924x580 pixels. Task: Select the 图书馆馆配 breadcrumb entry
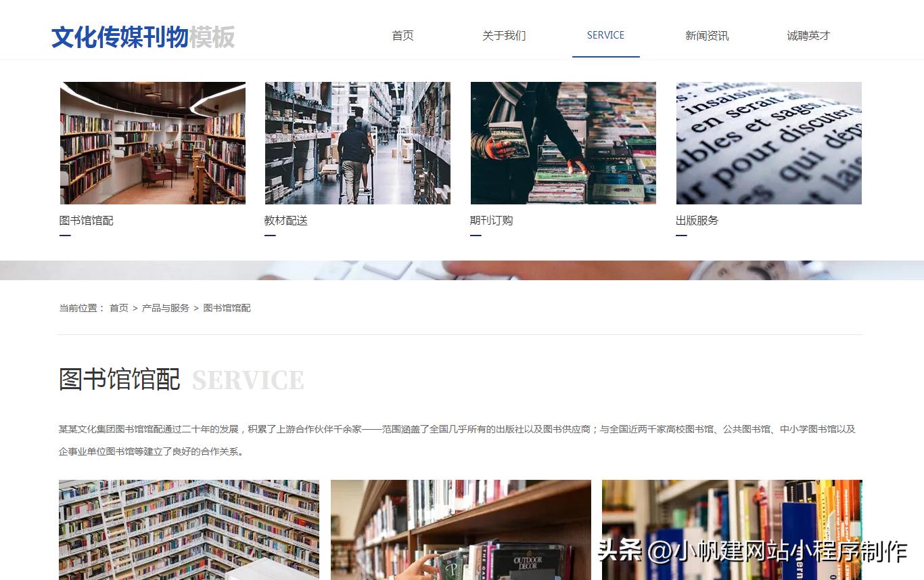[x=227, y=307]
